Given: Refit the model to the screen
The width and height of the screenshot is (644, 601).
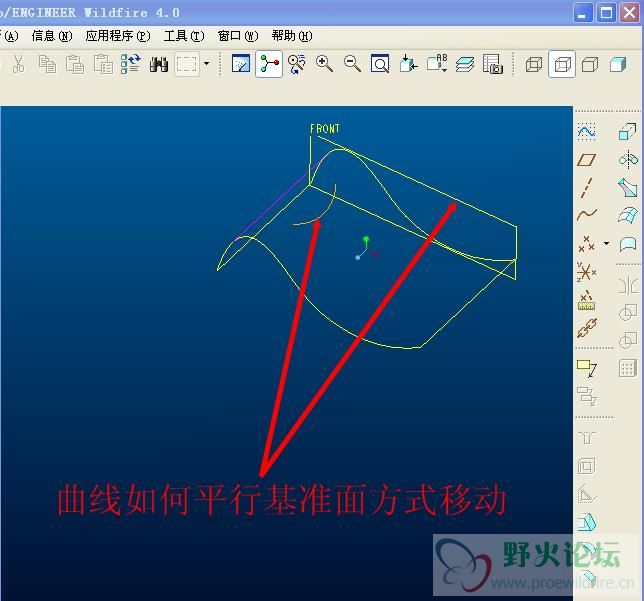Looking at the screenshot, I should 380,64.
